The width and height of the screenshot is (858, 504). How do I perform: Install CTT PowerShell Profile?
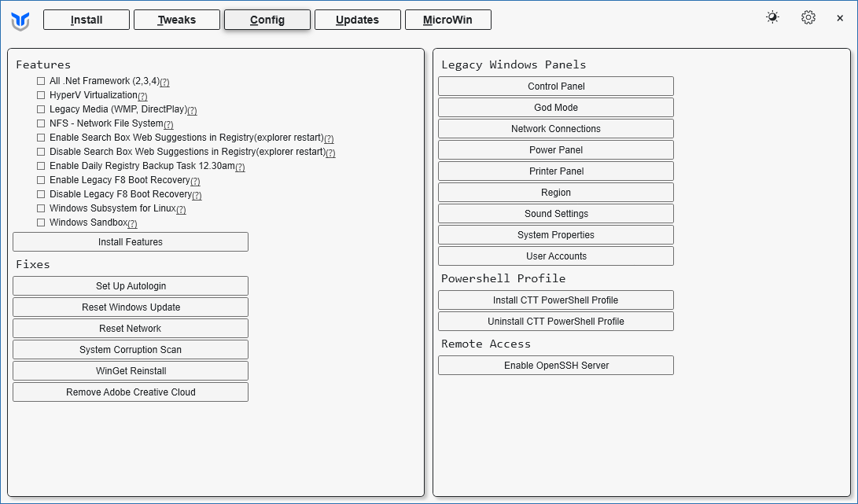[x=556, y=300]
